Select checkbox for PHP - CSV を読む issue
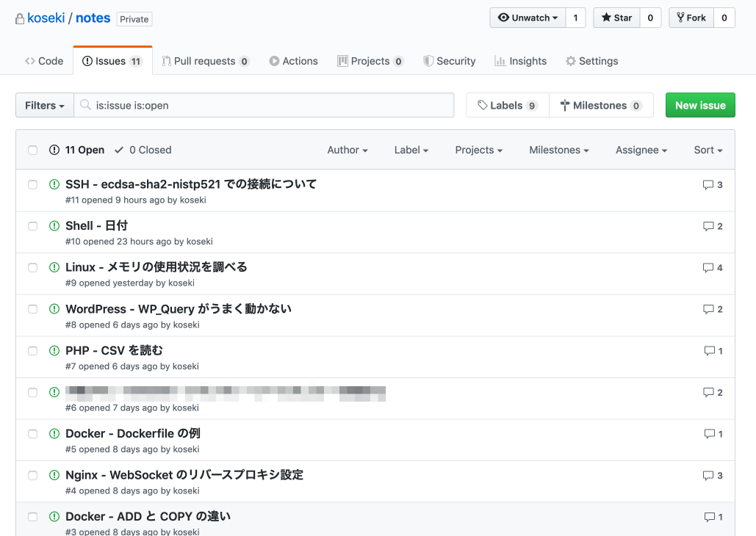The width and height of the screenshot is (756, 536). tap(33, 351)
